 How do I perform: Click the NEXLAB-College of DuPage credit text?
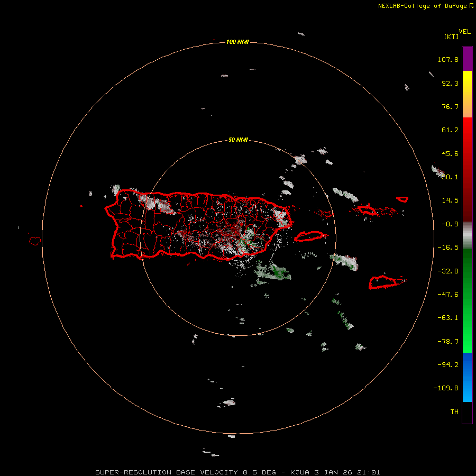tap(426, 6)
